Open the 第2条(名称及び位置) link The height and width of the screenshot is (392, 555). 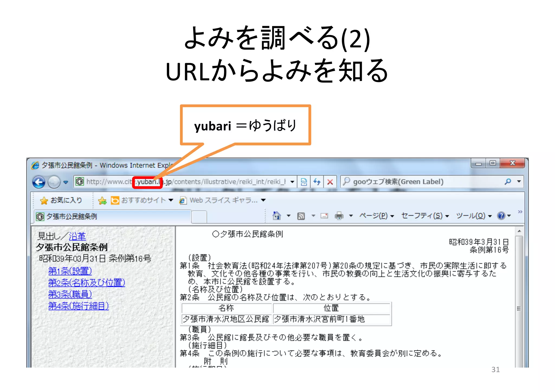pyautogui.click(x=87, y=283)
